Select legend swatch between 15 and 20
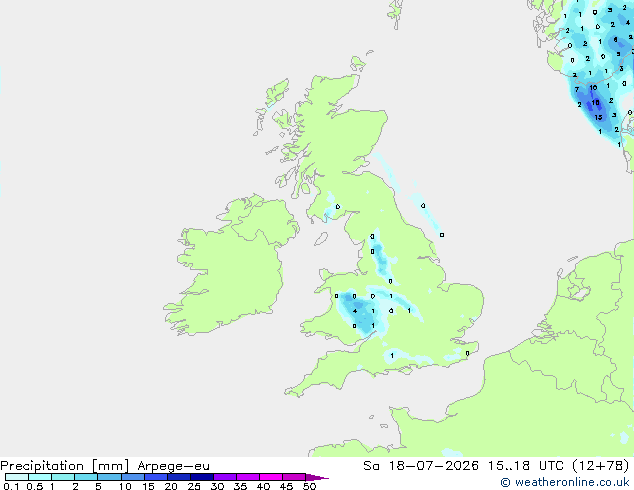This screenshot has height=490, width=634. 155,477
